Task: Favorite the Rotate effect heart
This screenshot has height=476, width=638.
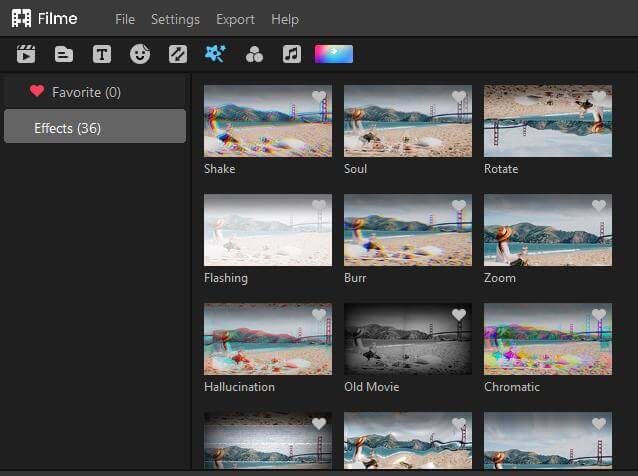Action: pos(599,96)
